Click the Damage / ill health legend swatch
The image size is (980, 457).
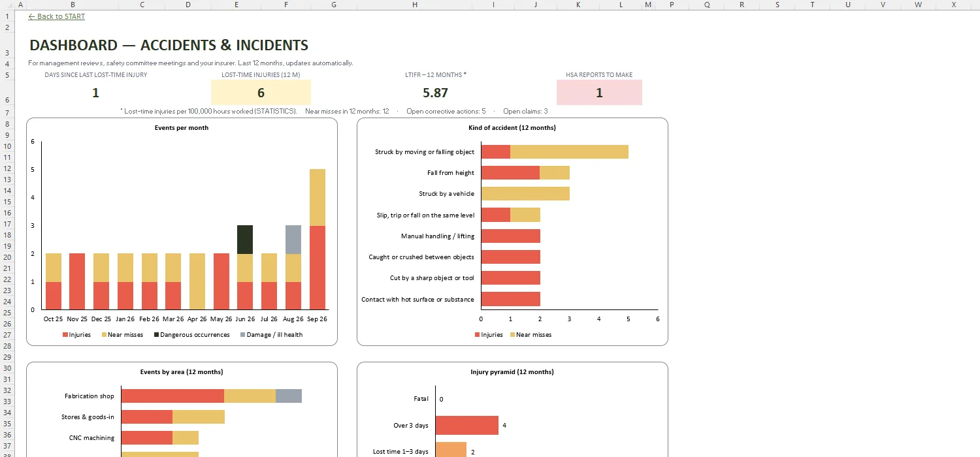click(242, 335)
